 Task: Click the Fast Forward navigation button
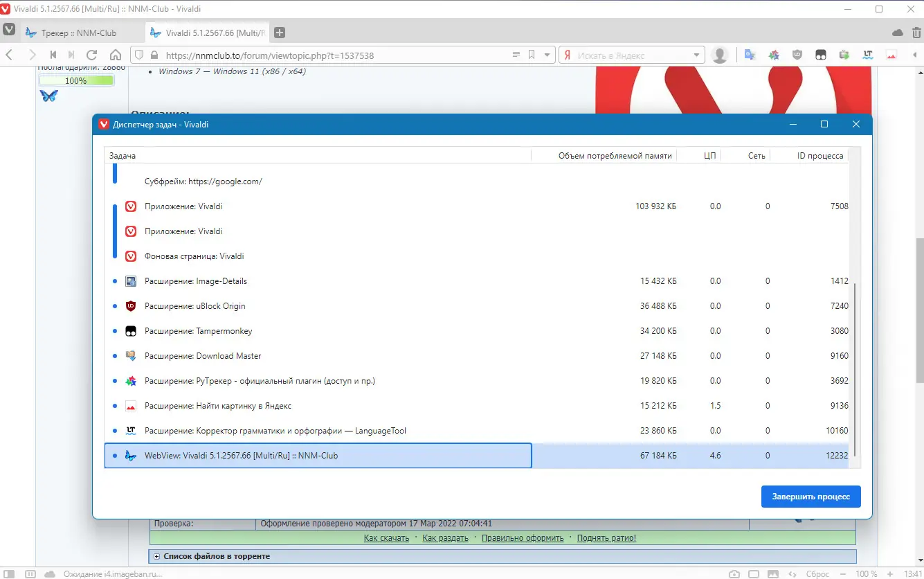pyautogui.click(x=71, y=55)
